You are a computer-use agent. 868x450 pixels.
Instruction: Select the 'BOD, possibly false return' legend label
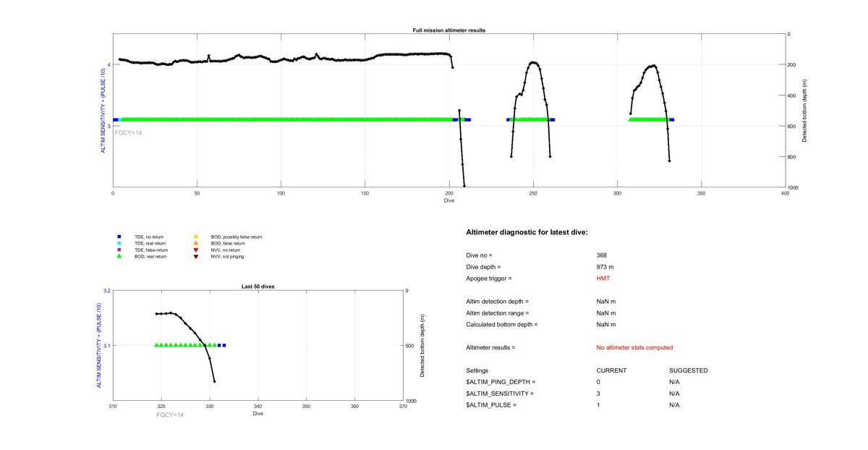pyautogui.click(x=237, y=237)
